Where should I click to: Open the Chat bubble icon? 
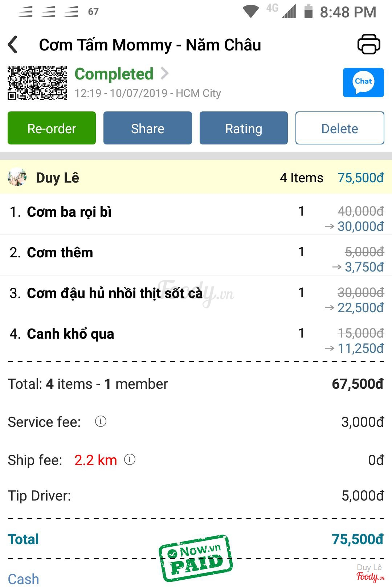[x=363, y=83]
